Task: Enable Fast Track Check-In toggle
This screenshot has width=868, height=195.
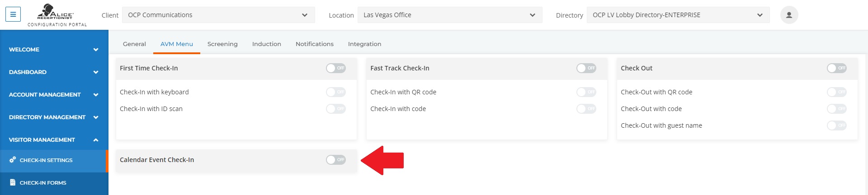Action: (586, 68)
